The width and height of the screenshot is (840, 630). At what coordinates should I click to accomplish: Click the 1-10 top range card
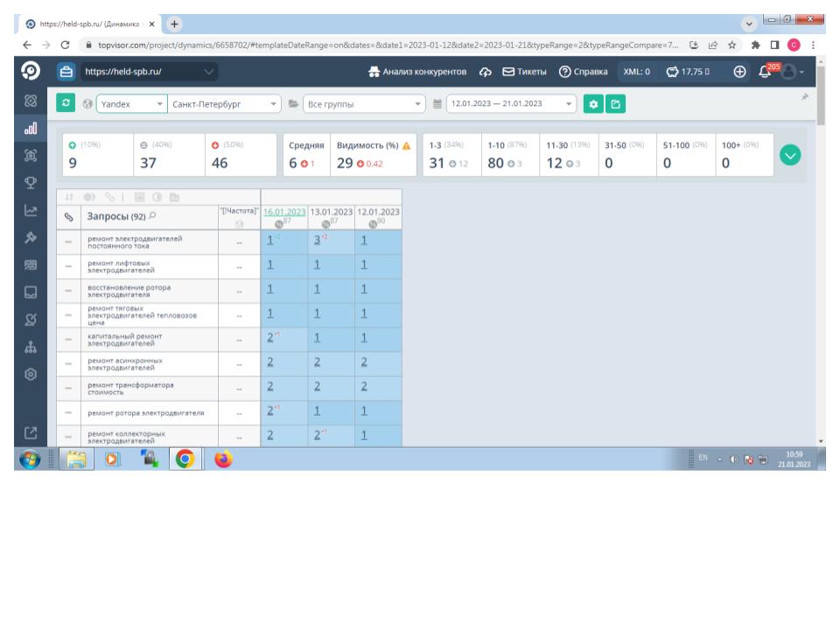[510, 155]
